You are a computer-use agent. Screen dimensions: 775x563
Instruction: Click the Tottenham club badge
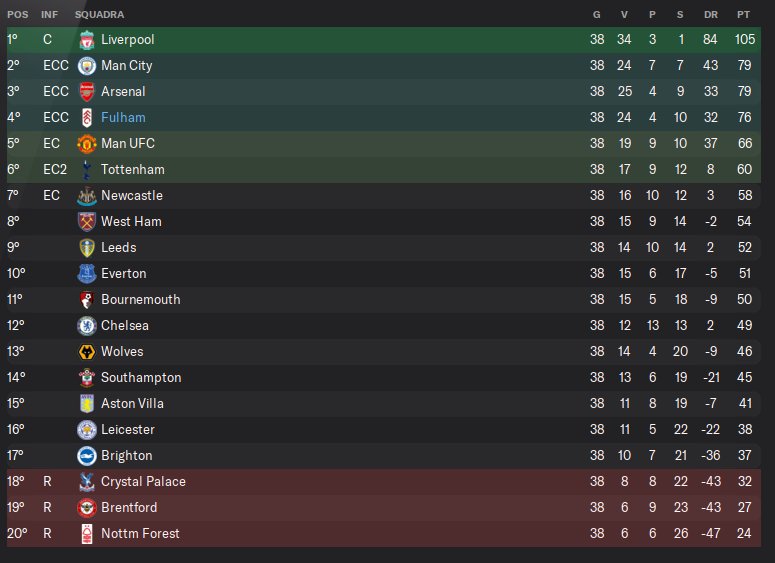[x=87, y=169]
